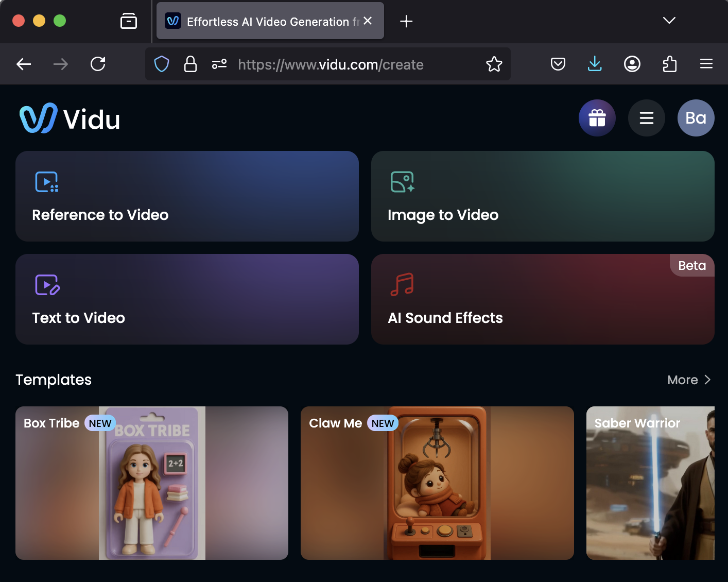Click the Reference to Video icon

tap(46, 182)
